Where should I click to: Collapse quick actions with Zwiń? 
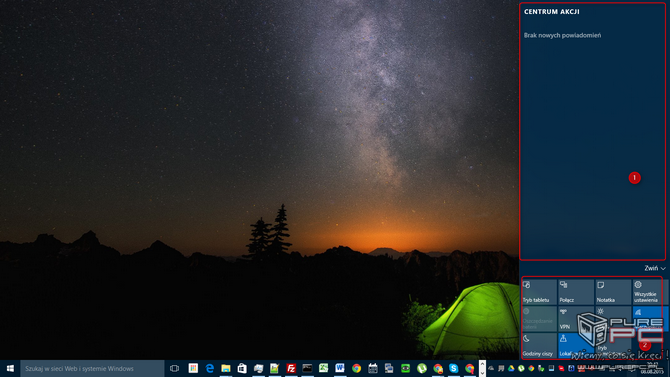coord(655,268)
